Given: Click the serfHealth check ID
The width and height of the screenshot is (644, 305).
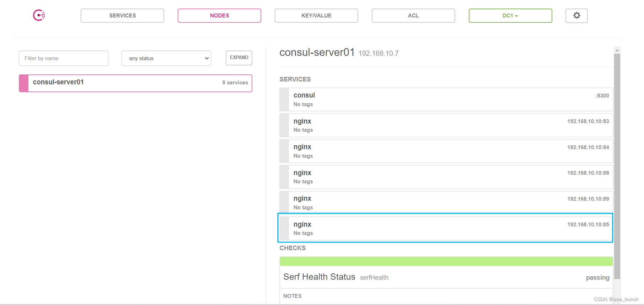Looking at the screenshot, I should pyautogui.click(x=374, y=278).
